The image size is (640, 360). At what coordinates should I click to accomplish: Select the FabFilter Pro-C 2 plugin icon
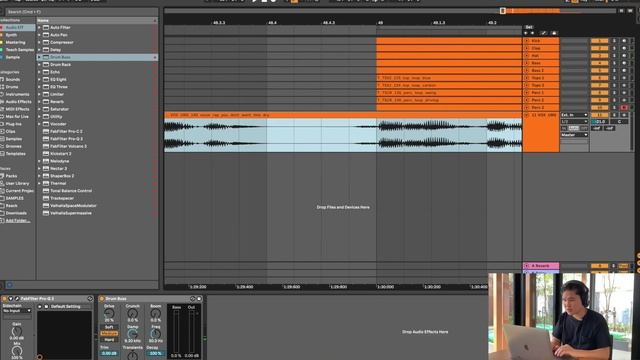(46, 131)
